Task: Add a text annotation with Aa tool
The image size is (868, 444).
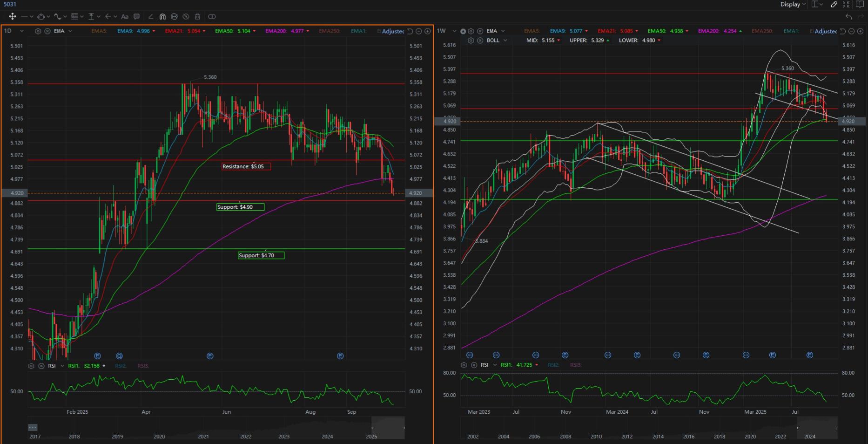Action: [x=124, y=16]
